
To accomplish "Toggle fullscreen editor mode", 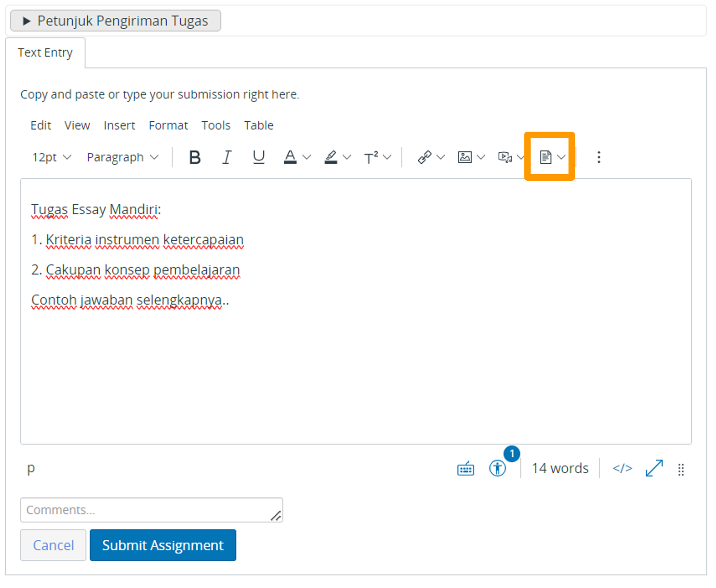I will point(654,468).
